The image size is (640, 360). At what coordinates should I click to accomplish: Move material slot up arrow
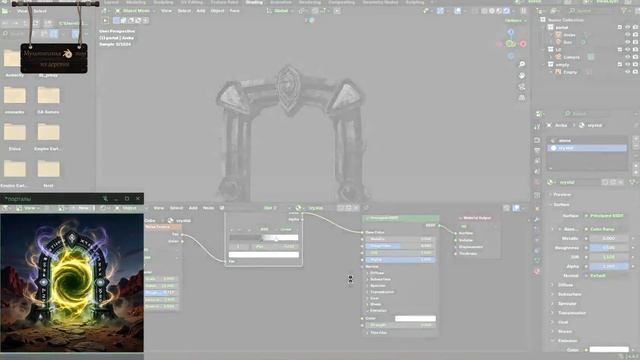[x=636, y=165]
